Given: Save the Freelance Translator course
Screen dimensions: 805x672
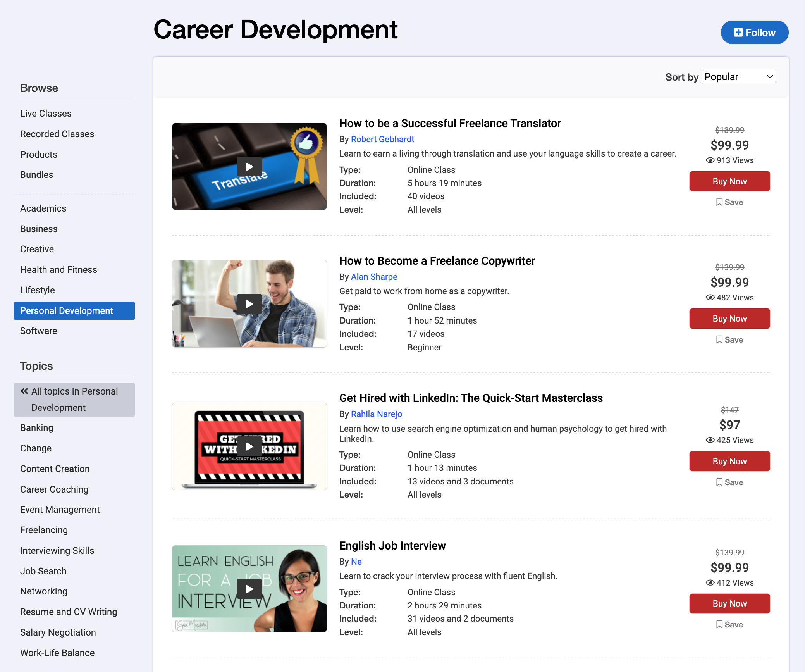Looking at the screenshot, I should coord(729,202).
